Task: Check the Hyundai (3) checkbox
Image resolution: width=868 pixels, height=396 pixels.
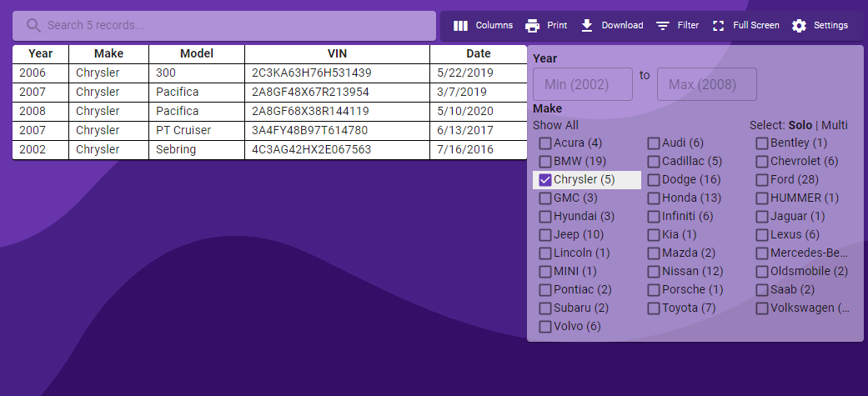Action: (x=545, y=216)
